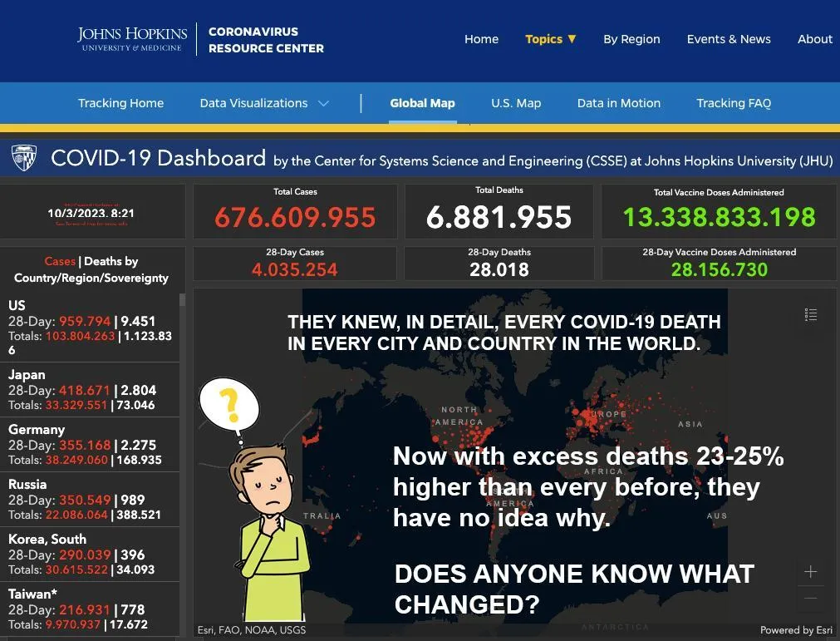Click the ASIA label on the map
This screenshot has width=840, height=641.
(690, 424)
